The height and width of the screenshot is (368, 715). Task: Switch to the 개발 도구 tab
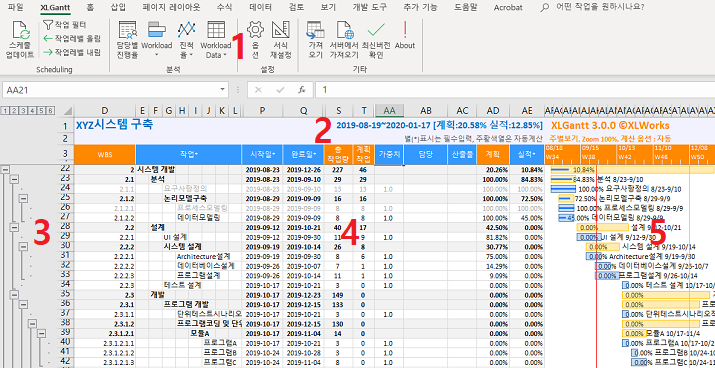[x=369, y=7]
